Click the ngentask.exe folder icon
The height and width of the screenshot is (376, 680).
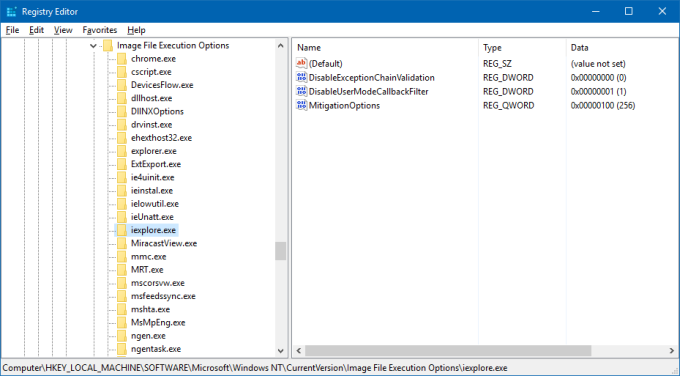point(122,349)
